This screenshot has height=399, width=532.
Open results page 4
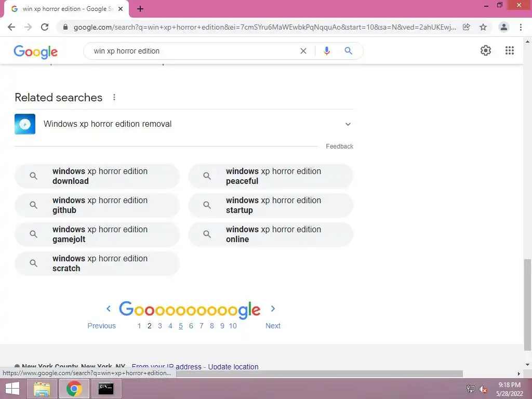coord(170,326)
